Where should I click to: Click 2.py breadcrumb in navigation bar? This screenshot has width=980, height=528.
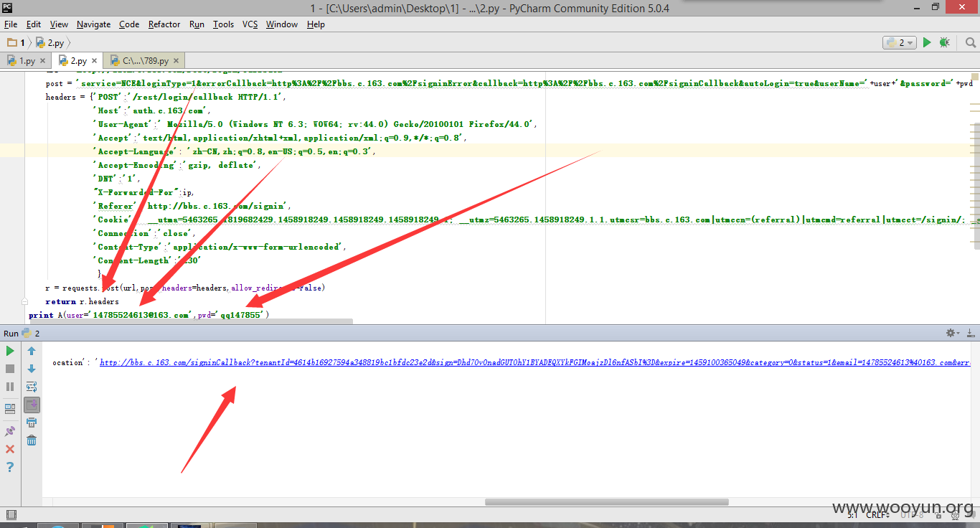click(50, 43)
